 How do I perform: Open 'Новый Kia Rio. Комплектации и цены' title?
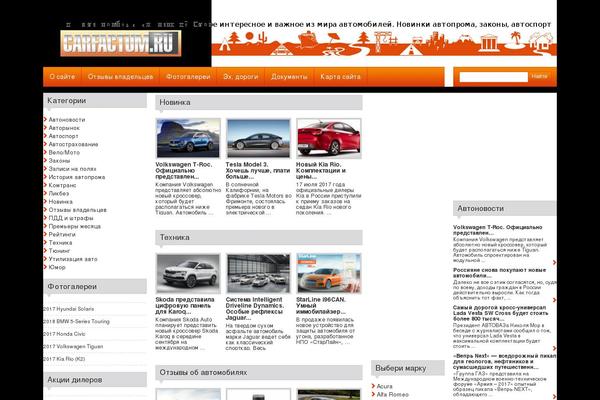coord(321,171)
